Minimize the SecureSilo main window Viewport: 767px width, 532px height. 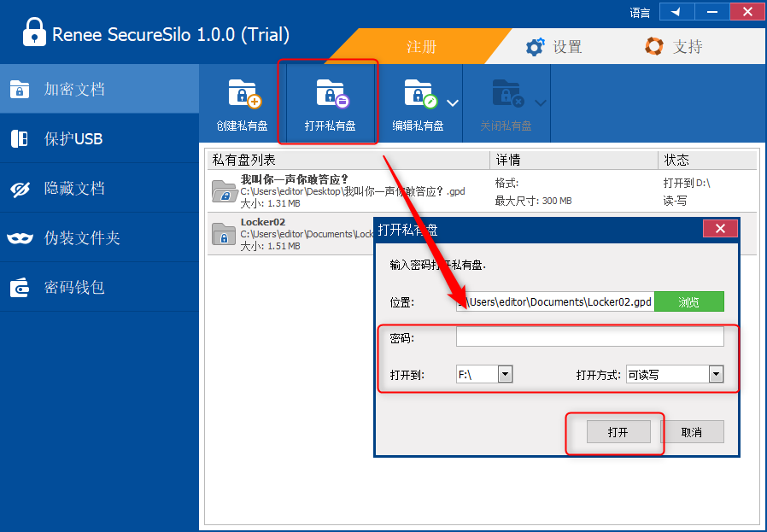pos(712,12)
